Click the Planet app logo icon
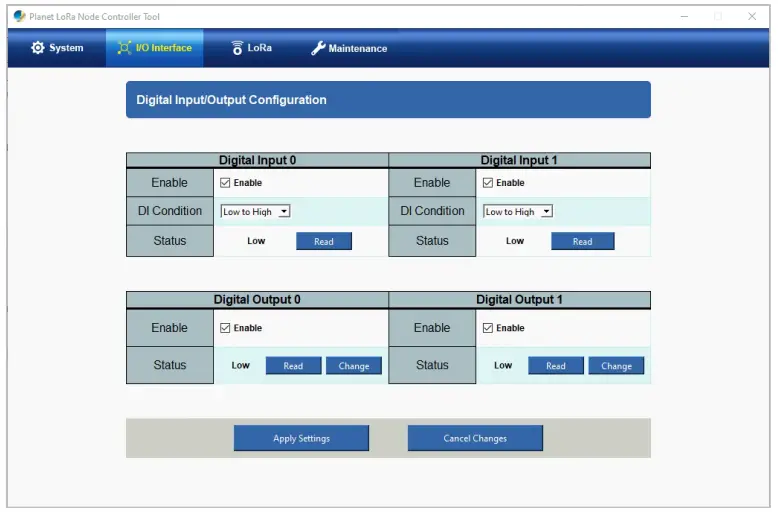Screen dimensions: 778x515 [x=19, y=16]
